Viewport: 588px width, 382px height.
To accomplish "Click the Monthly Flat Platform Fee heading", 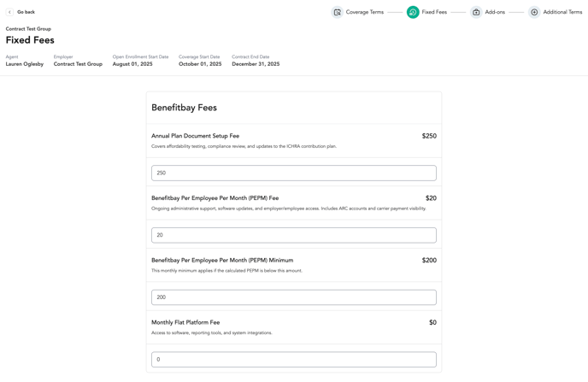I will (185, 322).
